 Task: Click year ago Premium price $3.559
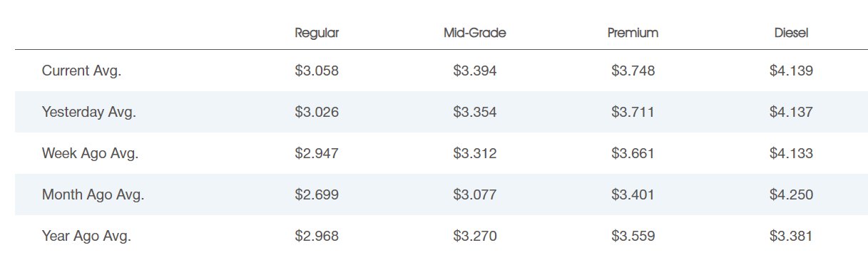coord(633,237)
